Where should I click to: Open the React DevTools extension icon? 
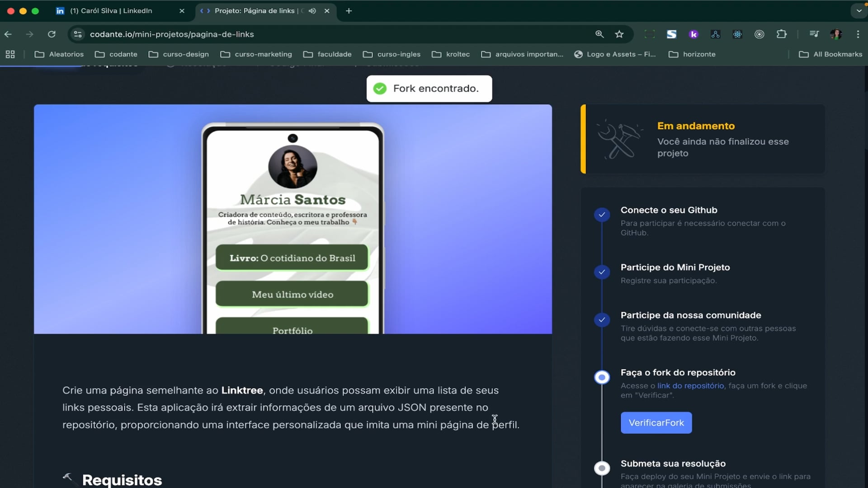click(737, 34)
